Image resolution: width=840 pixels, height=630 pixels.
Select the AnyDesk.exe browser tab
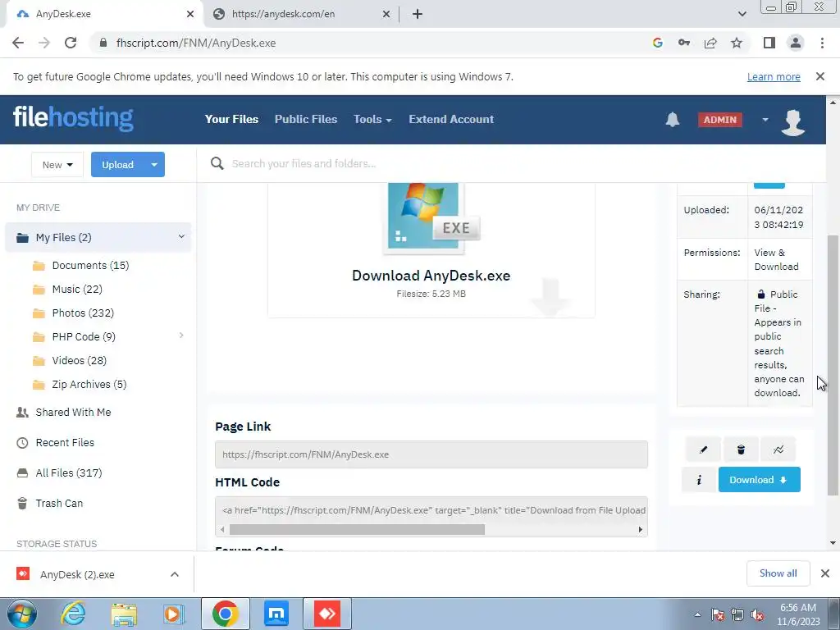pos(104,15)
